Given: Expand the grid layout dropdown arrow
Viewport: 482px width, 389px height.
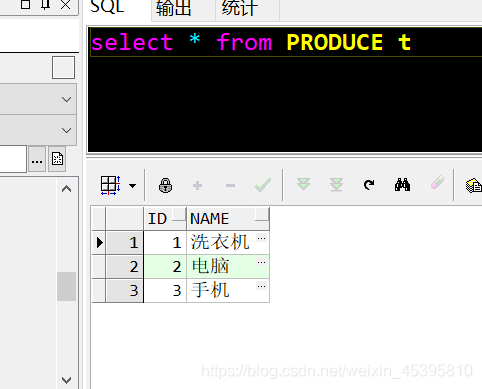Looking at the screenshot, I should [132, 186].
